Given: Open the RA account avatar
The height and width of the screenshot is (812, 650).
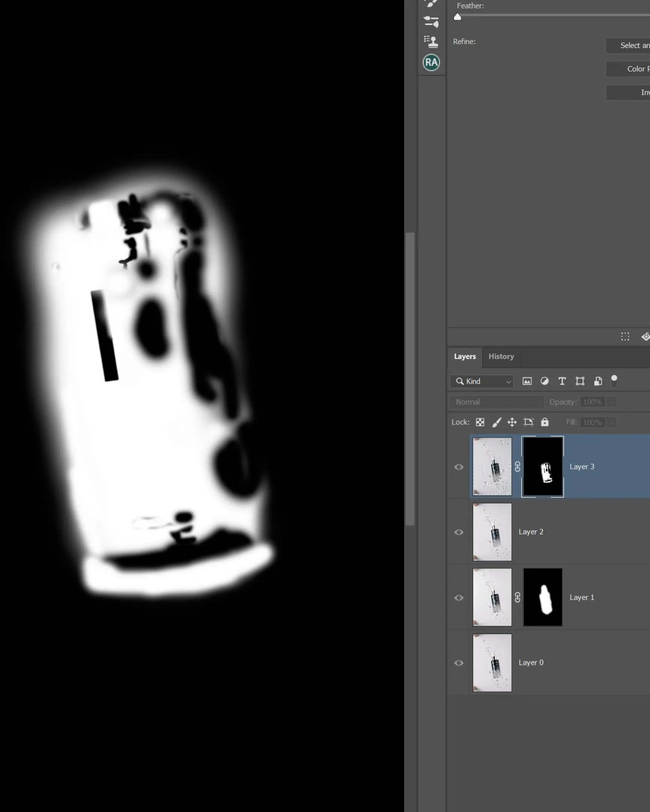Looking at the screenshot, I should pos(431,62).
